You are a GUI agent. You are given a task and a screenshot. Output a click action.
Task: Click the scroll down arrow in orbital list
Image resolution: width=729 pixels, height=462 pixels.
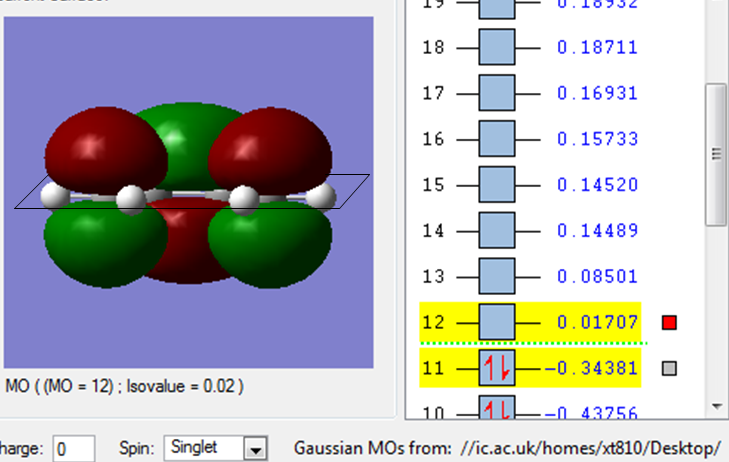tap(716, 407)
